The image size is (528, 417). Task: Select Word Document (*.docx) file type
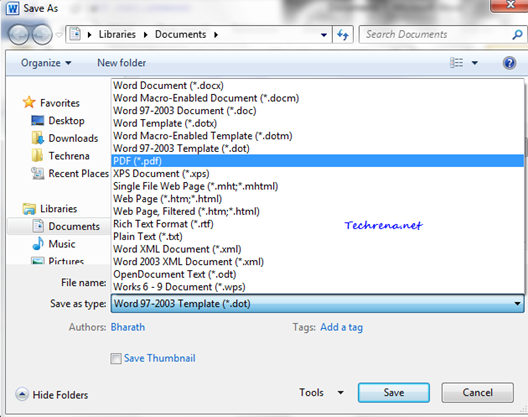[x=317, y=86]
